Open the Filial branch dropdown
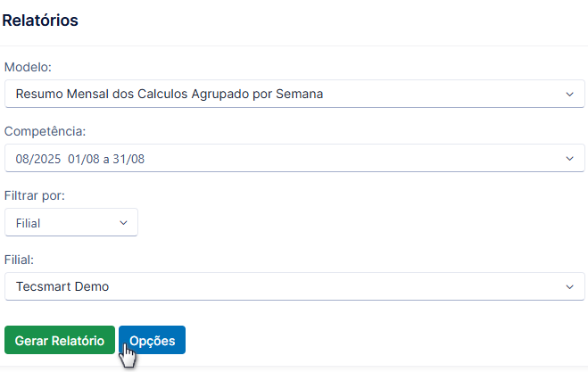Viewport: 588px width, 372px height. click(x=294, y=286)
